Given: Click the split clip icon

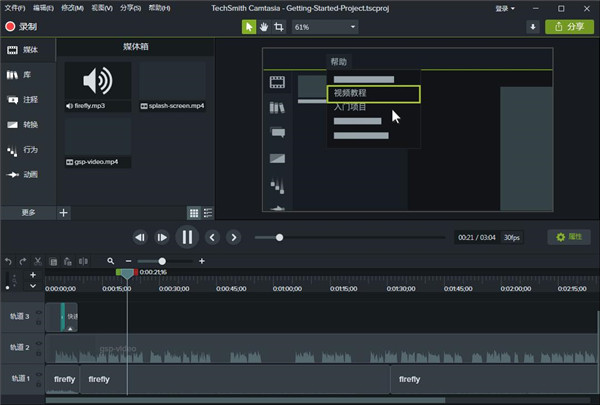Looking at the screenshot, I should [x=83, y=261].
